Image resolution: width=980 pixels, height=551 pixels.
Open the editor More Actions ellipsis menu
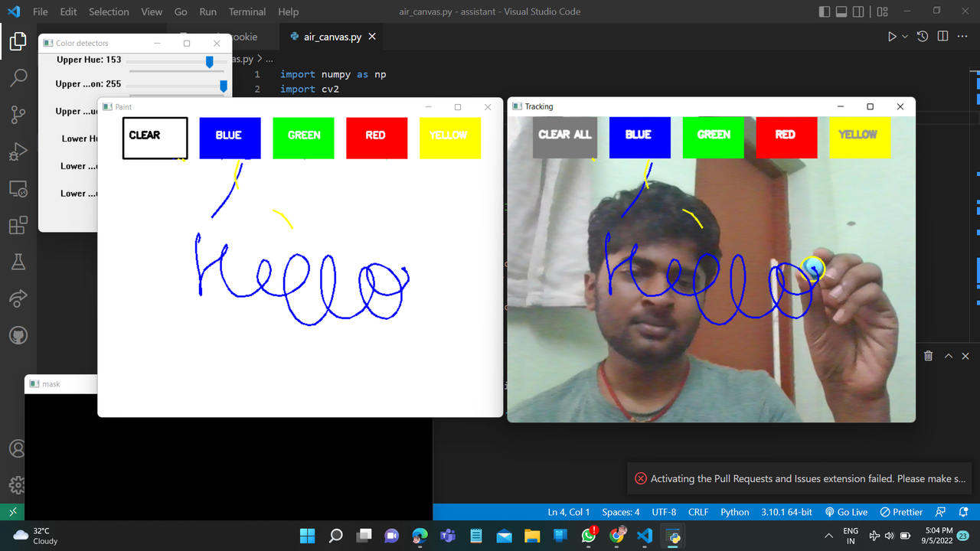962,36
